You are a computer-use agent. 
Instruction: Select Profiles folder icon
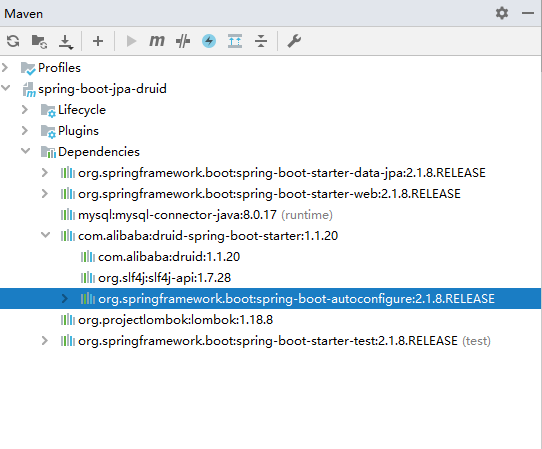point(28,68)
